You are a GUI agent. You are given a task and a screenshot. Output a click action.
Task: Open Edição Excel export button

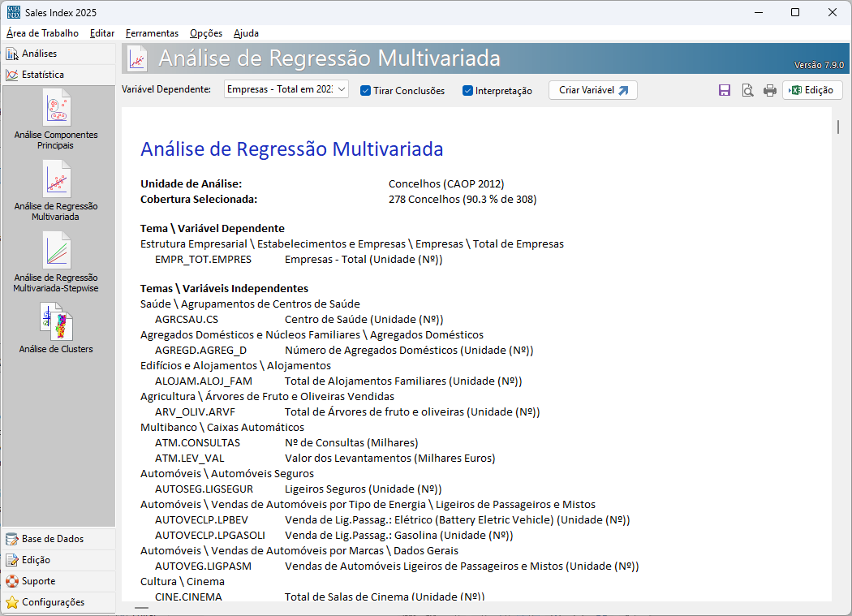pyautogui.click(x=811, y=90)
